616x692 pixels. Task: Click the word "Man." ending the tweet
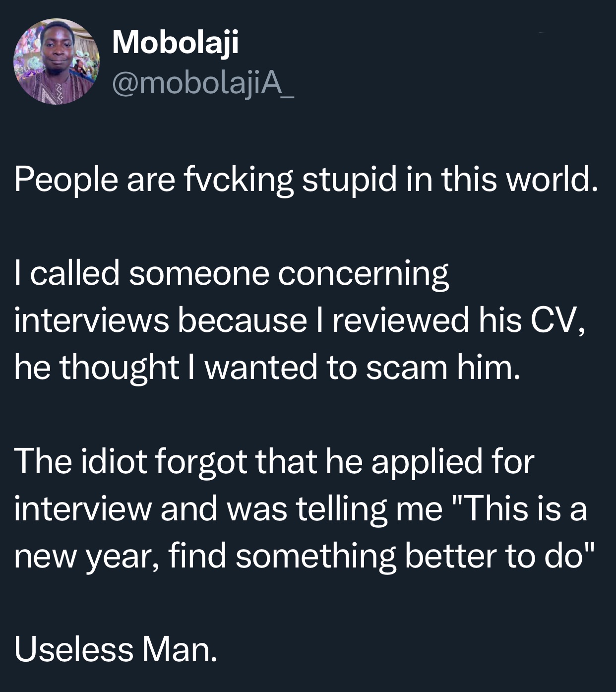(180, 650)
